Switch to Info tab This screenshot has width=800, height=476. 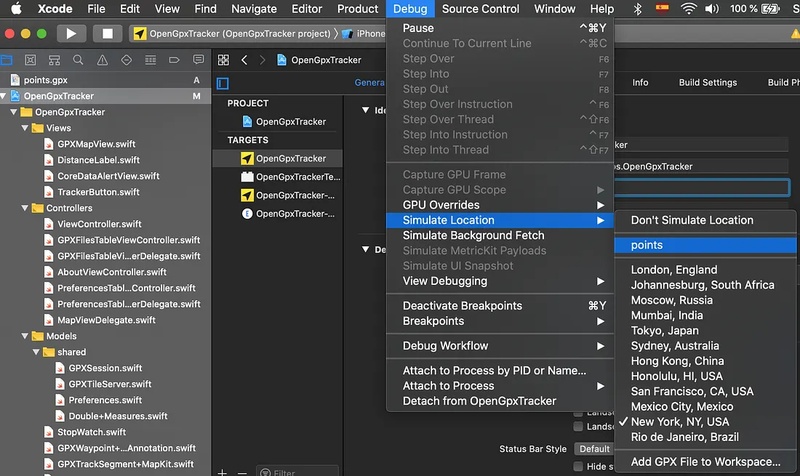tap(640, 83)
